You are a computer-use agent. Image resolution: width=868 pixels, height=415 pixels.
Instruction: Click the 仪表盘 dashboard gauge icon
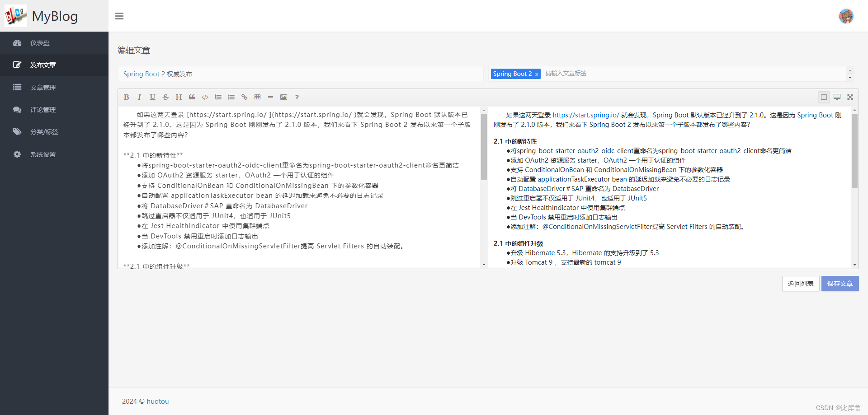pos(17,43)
